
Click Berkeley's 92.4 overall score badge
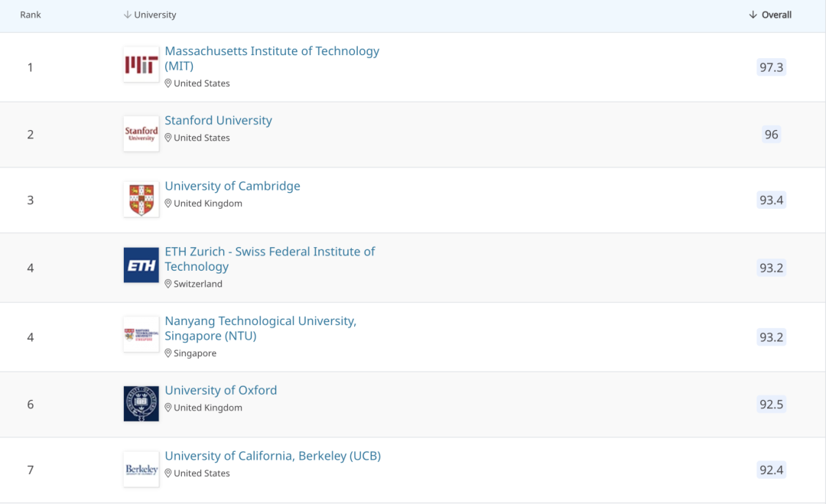[771, 470]
